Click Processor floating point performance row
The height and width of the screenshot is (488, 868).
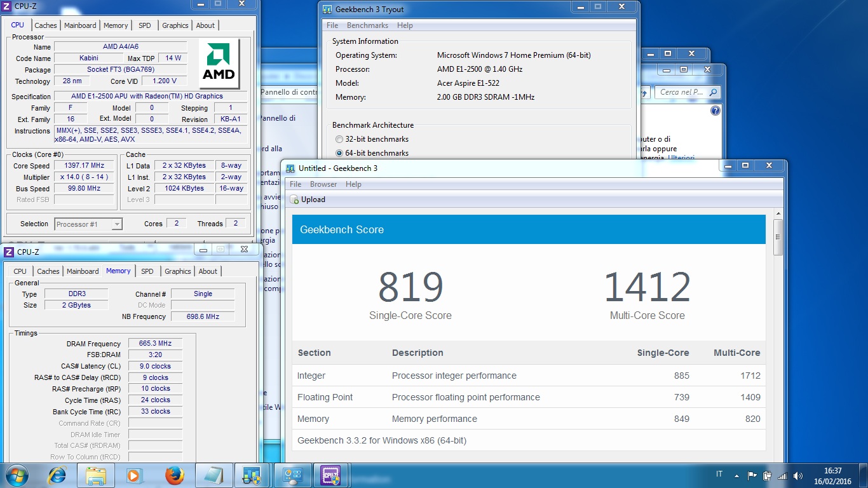(529, 397)
